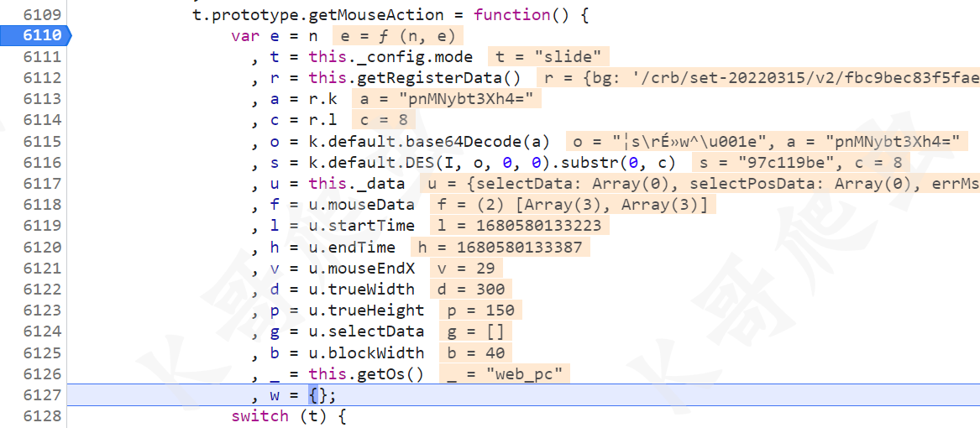Viewport: 980px width, 428px height.
Task: Click getMouseAction in the function declaration
Action: (x=378, y=14)
